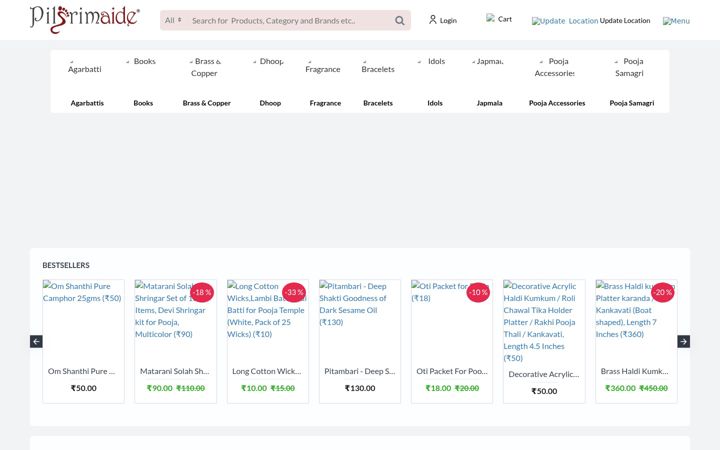The image size is (720, 450).
Task: Click the -20 % discount badge
Action: click(x=662, y=292)
